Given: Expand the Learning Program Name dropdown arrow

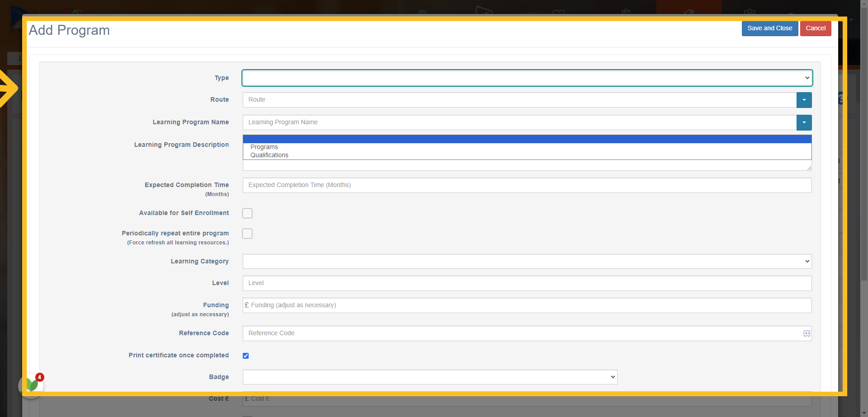Looking at the screenshot, I should pyautogui.click(x=804, y=122).
